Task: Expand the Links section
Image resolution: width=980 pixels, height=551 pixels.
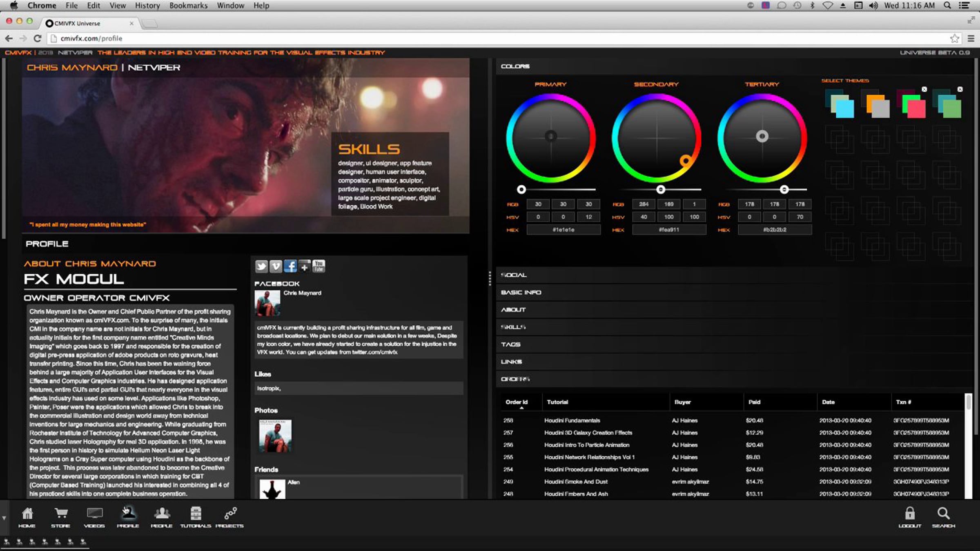Action: 734,362
